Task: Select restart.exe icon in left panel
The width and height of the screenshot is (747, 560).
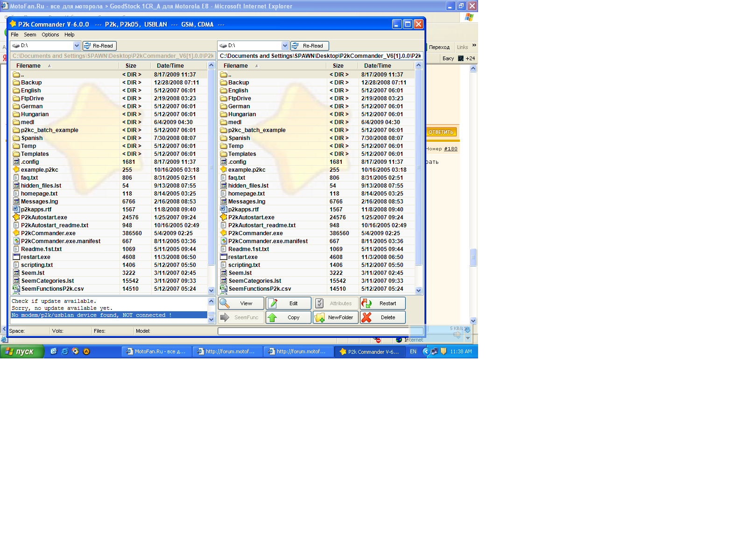Action: tap(16, 257)
